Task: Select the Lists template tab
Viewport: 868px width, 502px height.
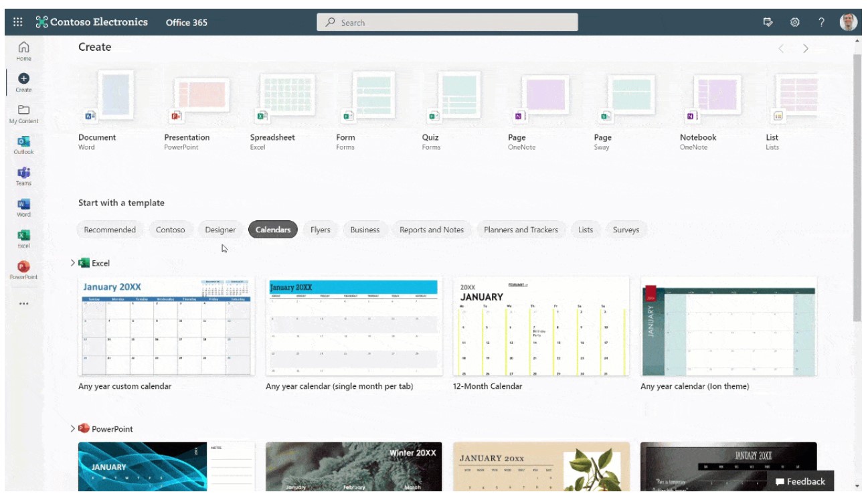Action: (586, 230)
